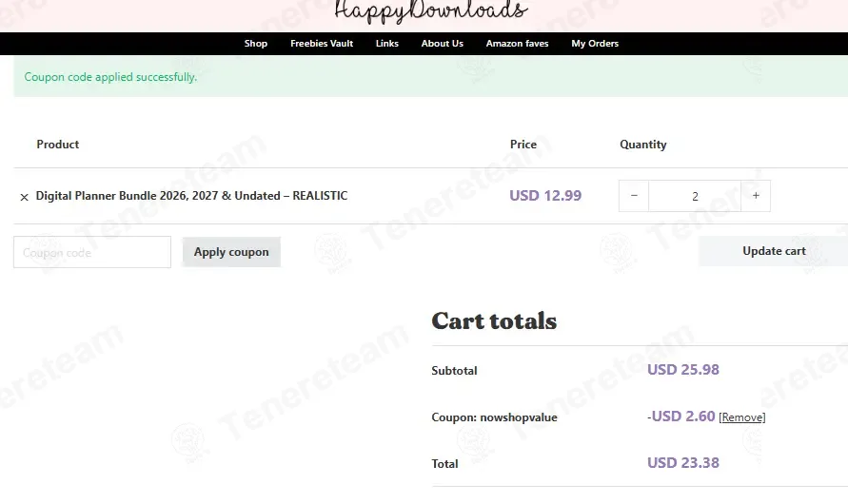Open the Shop menu item
Viewport: 848px width, 504px height.
click(256, 43)
